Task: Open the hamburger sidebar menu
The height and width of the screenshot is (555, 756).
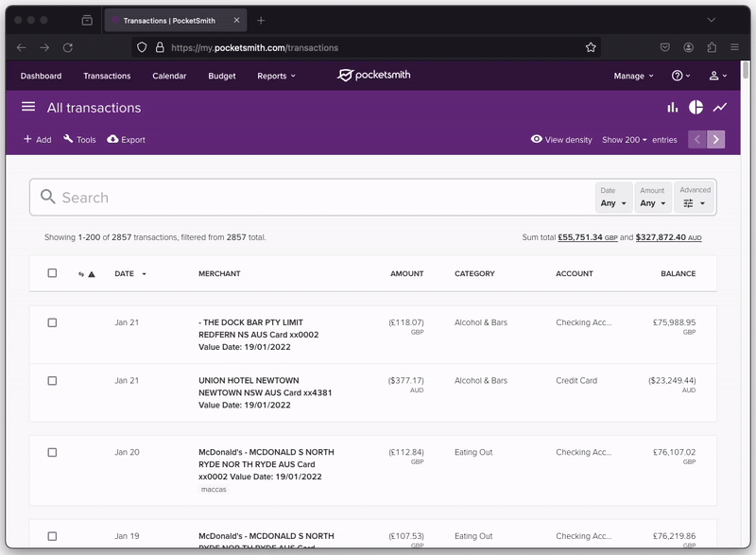Action: pyautogui.click(x=28, y=108)
